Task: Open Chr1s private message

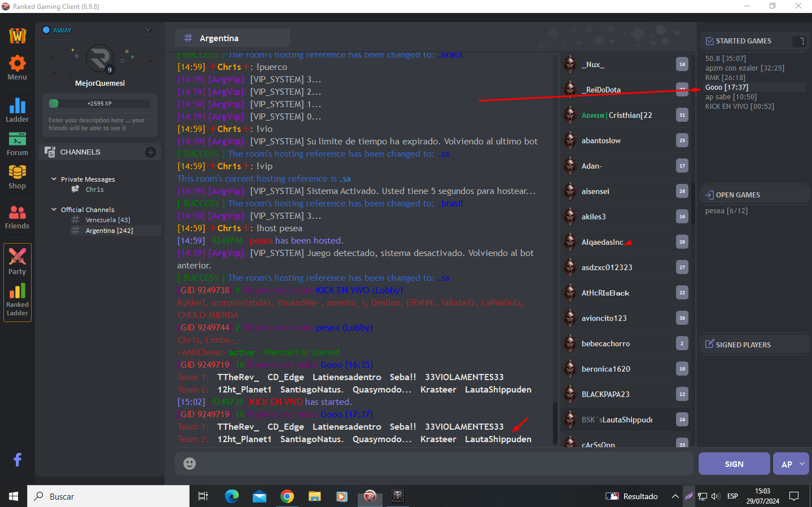Action: pos(94,189)
